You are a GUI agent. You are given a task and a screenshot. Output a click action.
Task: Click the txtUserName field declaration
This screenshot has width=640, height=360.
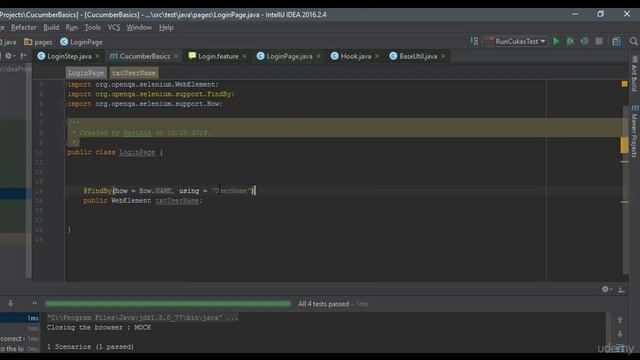(x=177, y=201)
